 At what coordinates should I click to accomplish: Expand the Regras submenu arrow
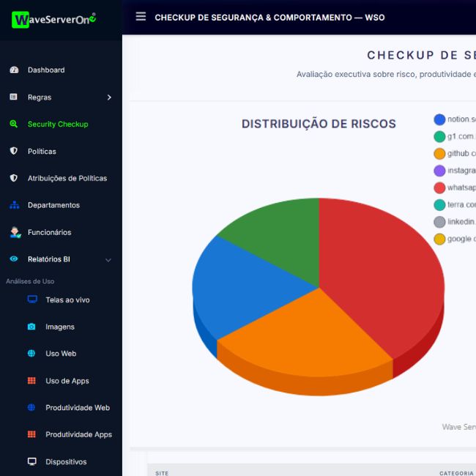coord(109,97)
